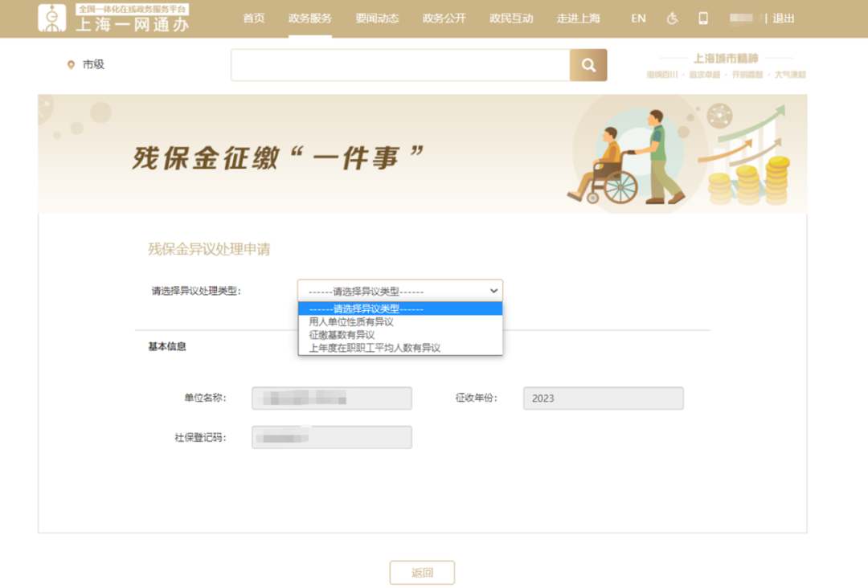The height and width of the screenshot is (588, 868).
Task: Open the 政务服务 navigation item
Action: point(310,18)
